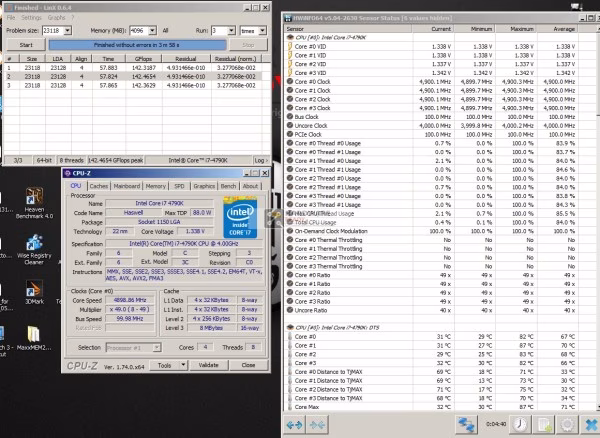Select the Bus Clock sensor row
Image resolution: width=600 pixels, height=438 pixels.
tap(432, 117)
